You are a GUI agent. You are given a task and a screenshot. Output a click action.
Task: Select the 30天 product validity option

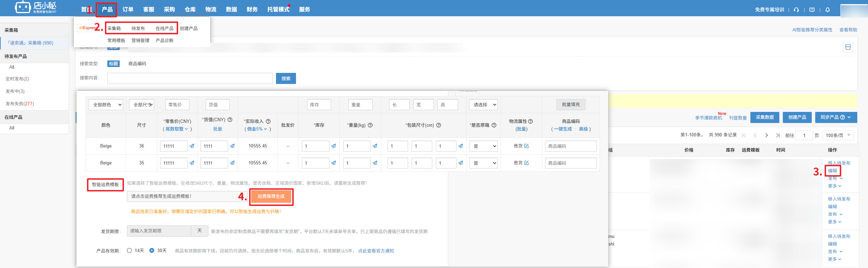click(152, 251)
